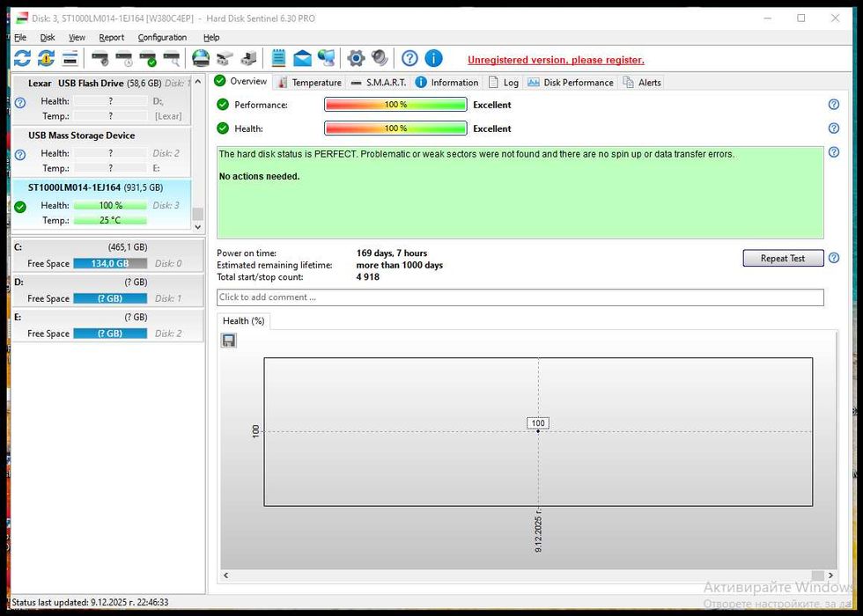Screen dimensions: 863x616
Task: Click the computer-and-drive icon left of the notepad
Action: 248,58
